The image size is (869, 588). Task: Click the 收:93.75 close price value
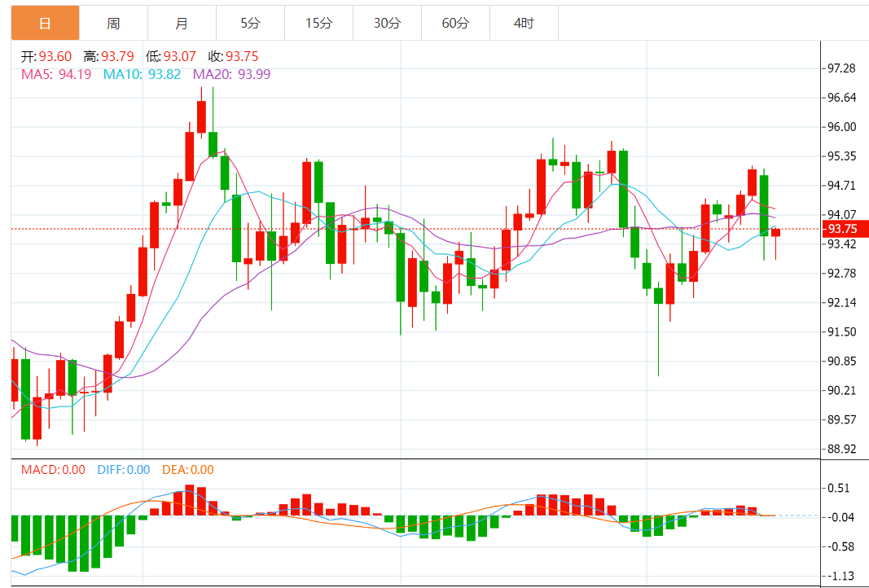coord(233,56)
